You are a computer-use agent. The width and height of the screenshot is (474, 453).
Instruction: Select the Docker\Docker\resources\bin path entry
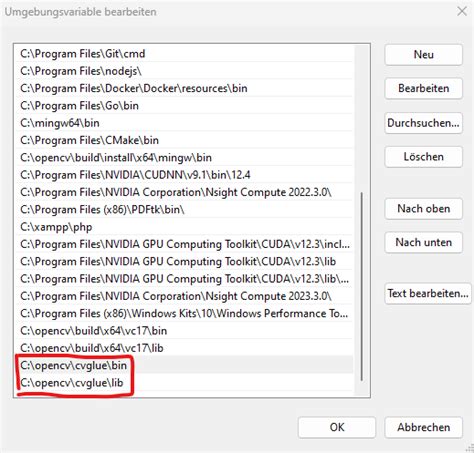pos(184,88)
